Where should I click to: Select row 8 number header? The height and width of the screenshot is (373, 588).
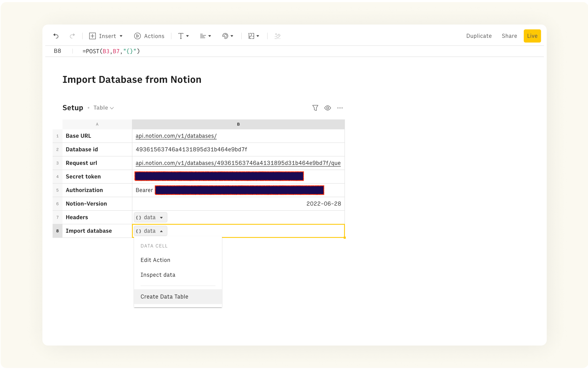[x=57, y=231]
